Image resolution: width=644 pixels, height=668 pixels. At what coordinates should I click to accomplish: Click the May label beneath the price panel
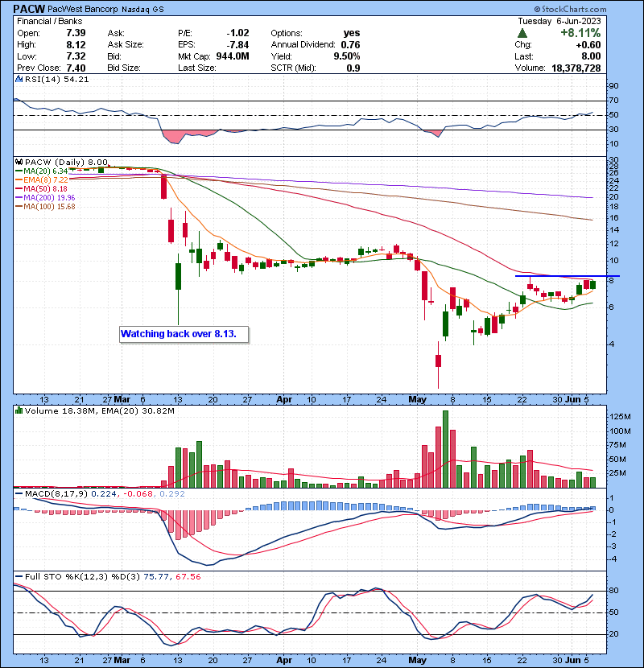[x=417, y=400]
